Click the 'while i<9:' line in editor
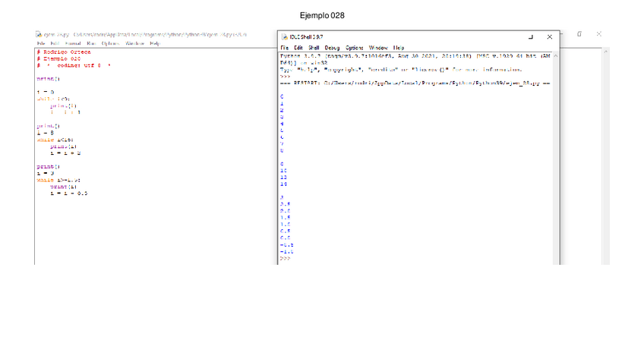 coord(53,99)
